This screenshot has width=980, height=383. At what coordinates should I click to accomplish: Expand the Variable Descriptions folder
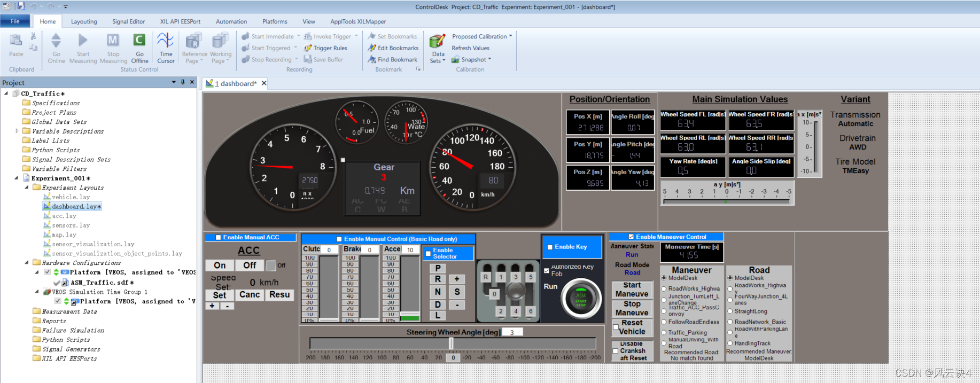(x=17, y=131)
